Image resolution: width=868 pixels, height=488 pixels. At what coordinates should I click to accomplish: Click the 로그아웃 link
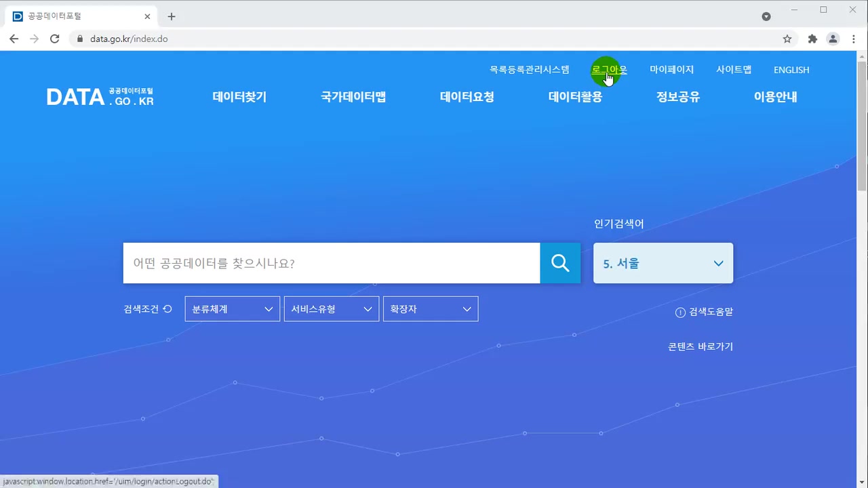[608, 70]
